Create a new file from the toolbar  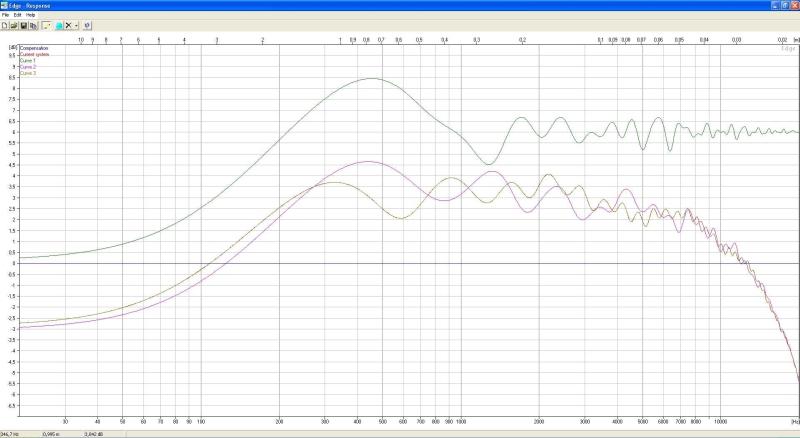pos(5,25)
